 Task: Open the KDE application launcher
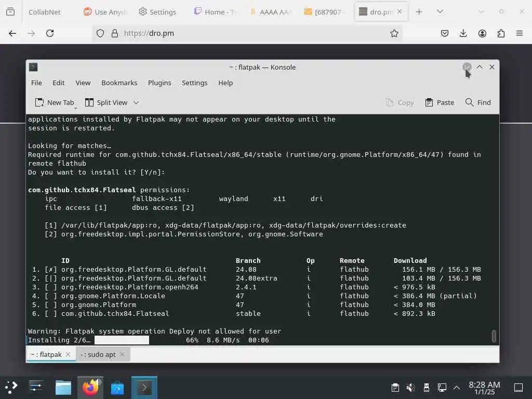point(11,387)
